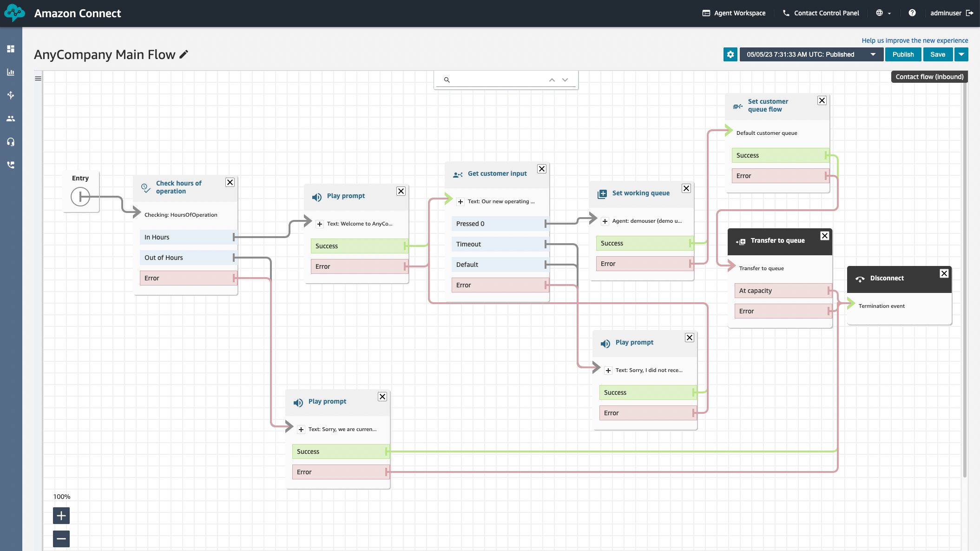
Task: Open the Routing icon in the sidebar
Action: (x=11, y=95)
